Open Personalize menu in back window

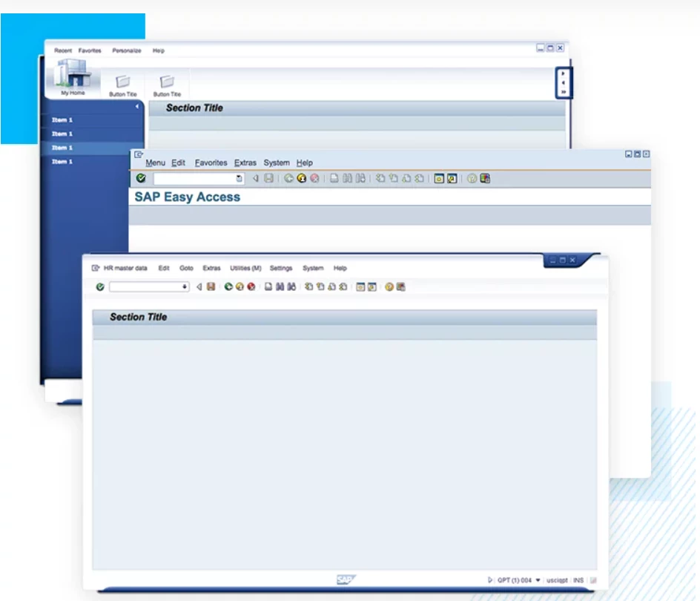coord(127,50)
